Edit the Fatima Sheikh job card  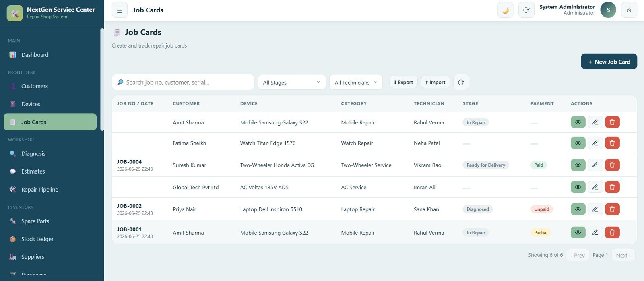(x=595, y=143)
